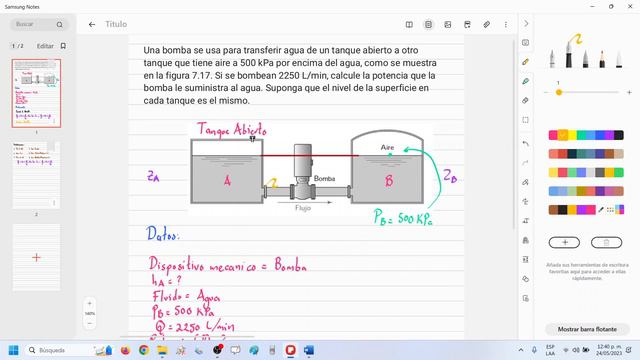Select the green highlighter tool
The width and height of the screenshot is (640, 360).
click(526, 81)
